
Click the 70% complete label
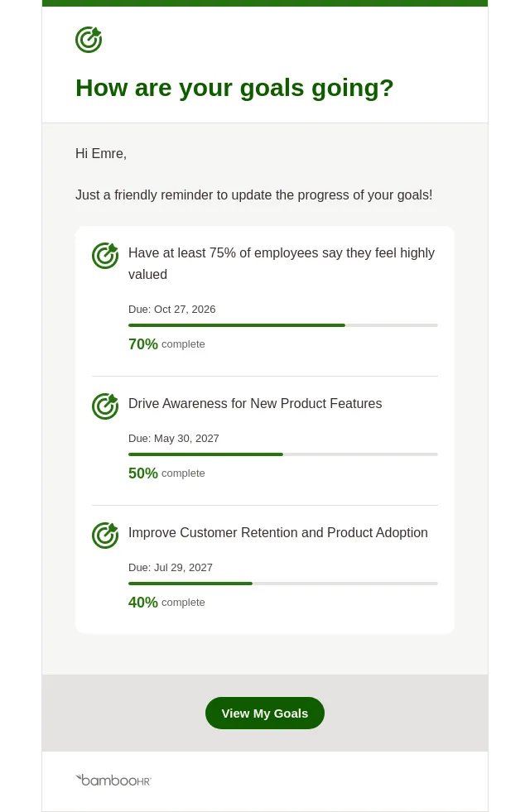[166, 344]
